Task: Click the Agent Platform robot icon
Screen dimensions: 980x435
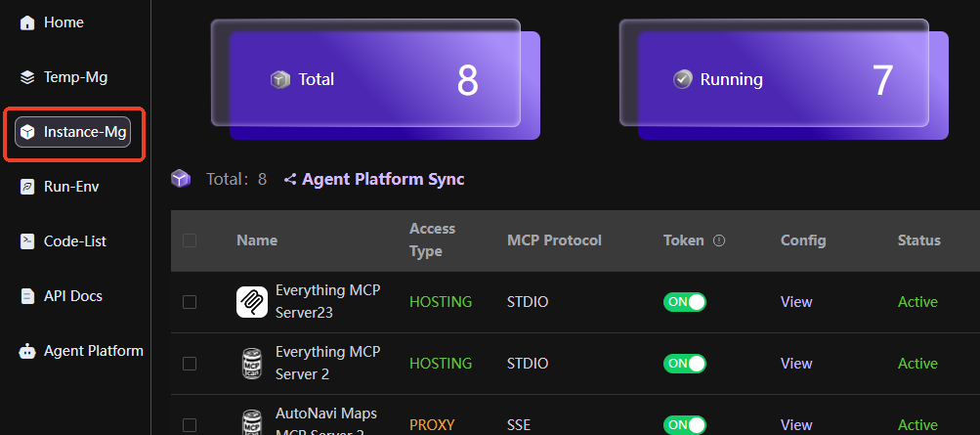Action: tap(27, 351)
